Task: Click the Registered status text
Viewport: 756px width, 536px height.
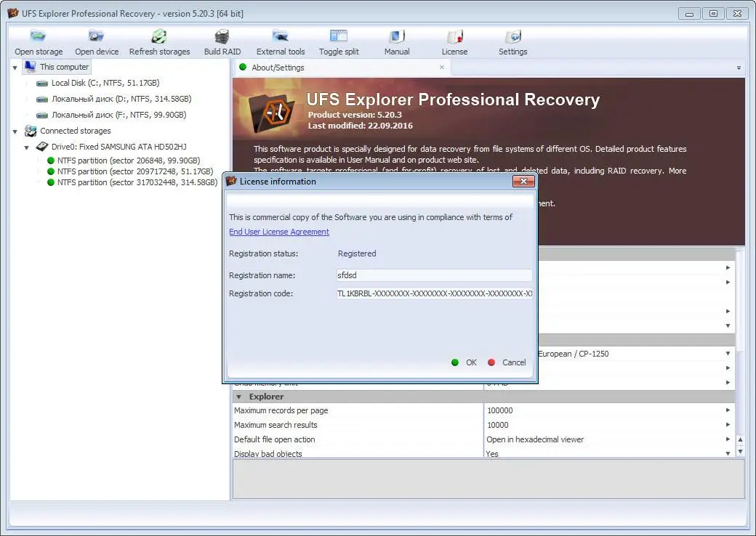Action: tap(357, 253)
